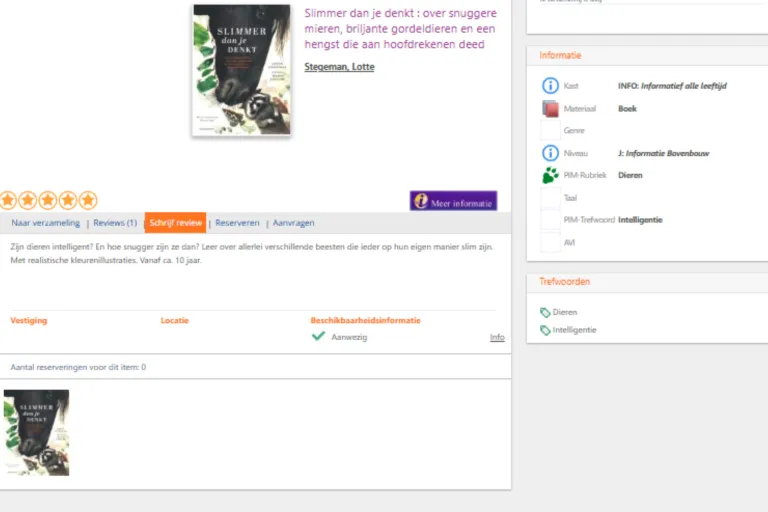The height and width of the screenshot is (512, 768).
Task: Click the first rating star
Action: click(x=8, y=200)
